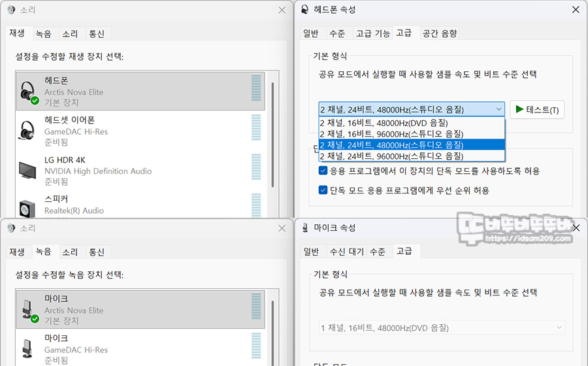
Task: Select 마이크 Arctis Nova Elite default device text
Action: (x=73, y=310)
